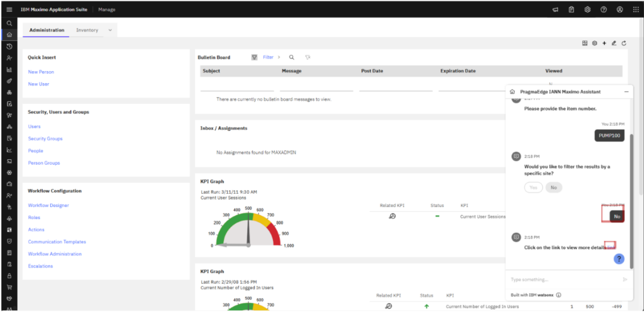The height and width of the screenshot is (312, 644).
Task: Minimize the PragmaEdge IANN Maximo Assistant panel
Action: 626,92
